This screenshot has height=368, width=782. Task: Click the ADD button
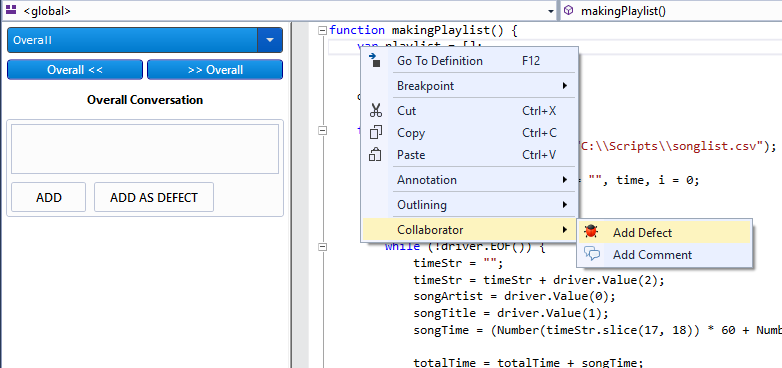[x=49, y=197]
